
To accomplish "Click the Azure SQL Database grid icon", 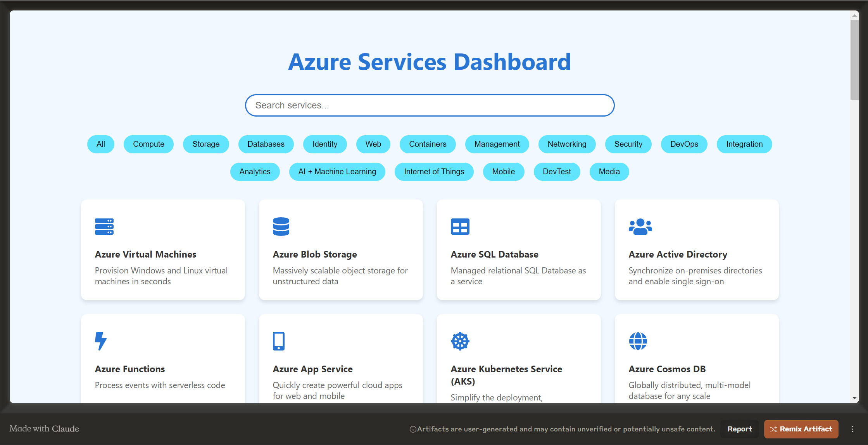I will (x=460, y=225).
